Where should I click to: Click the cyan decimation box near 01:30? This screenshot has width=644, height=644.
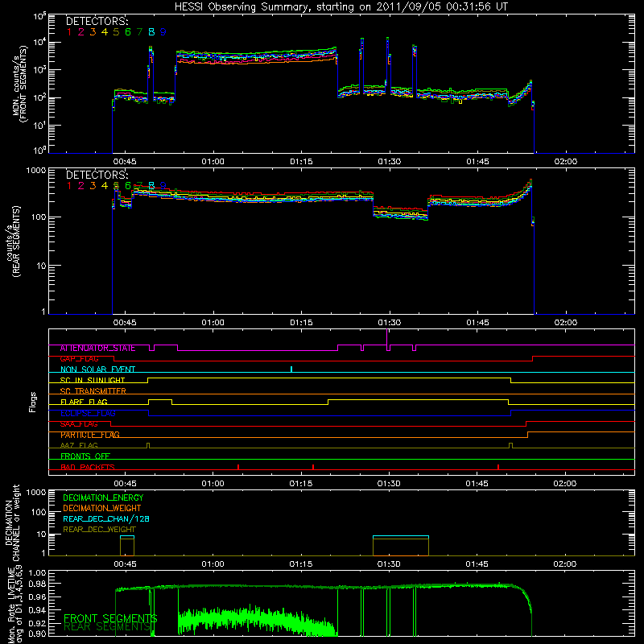point(401,536)
